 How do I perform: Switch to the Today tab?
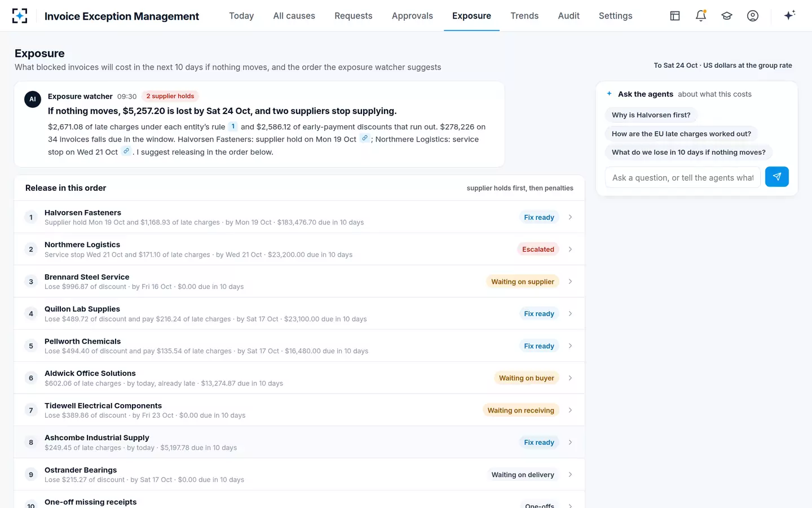(241, 16)
